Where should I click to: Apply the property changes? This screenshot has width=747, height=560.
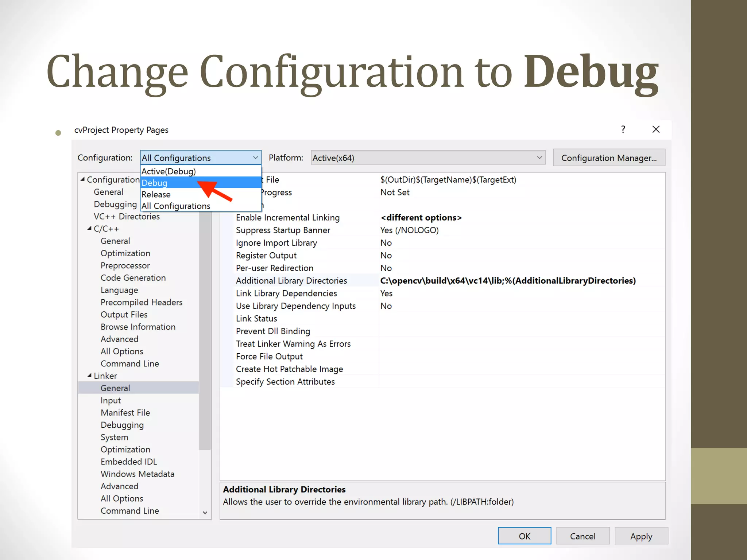(641, 536)
